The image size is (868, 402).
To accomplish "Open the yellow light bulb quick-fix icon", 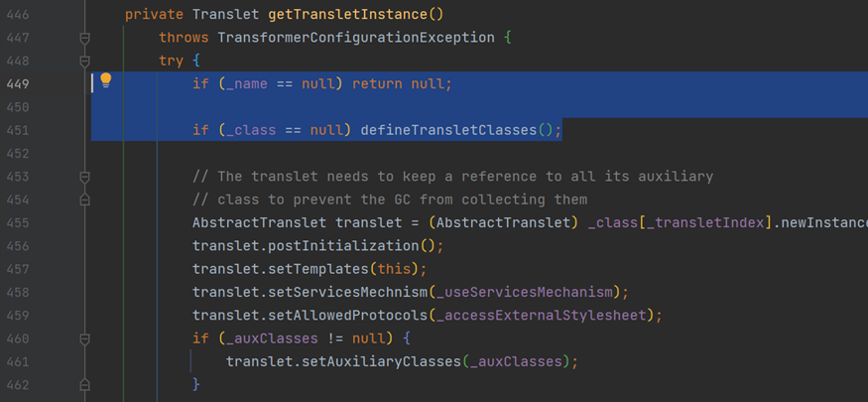I will [x=106, y=81].
